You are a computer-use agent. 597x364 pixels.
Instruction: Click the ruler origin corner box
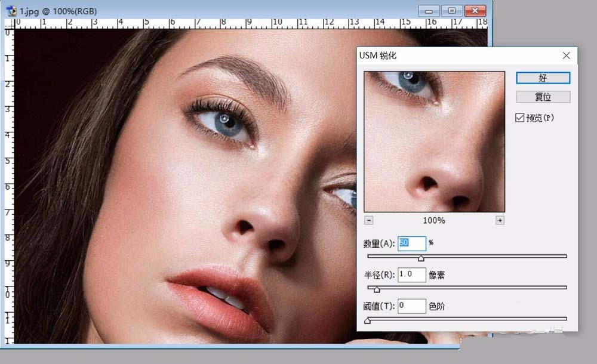click(x=8, y=24)
